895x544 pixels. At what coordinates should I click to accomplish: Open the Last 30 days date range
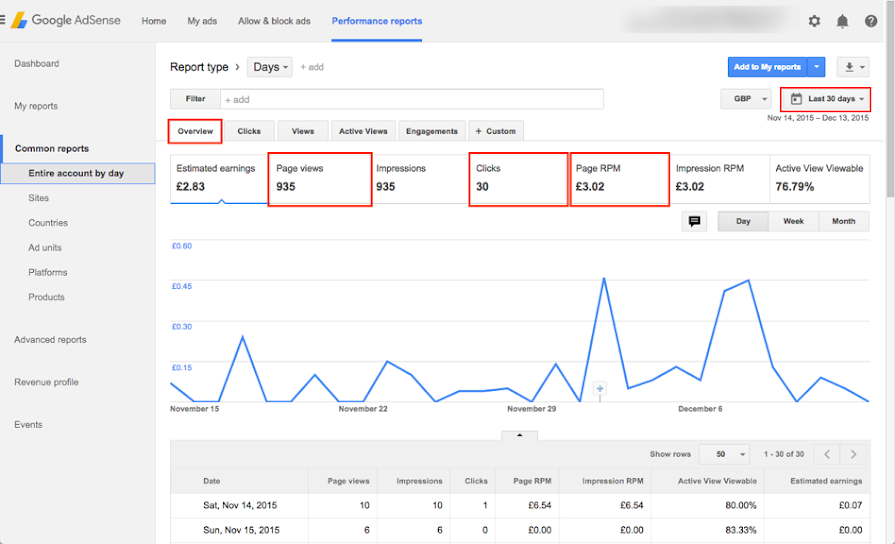825,99
